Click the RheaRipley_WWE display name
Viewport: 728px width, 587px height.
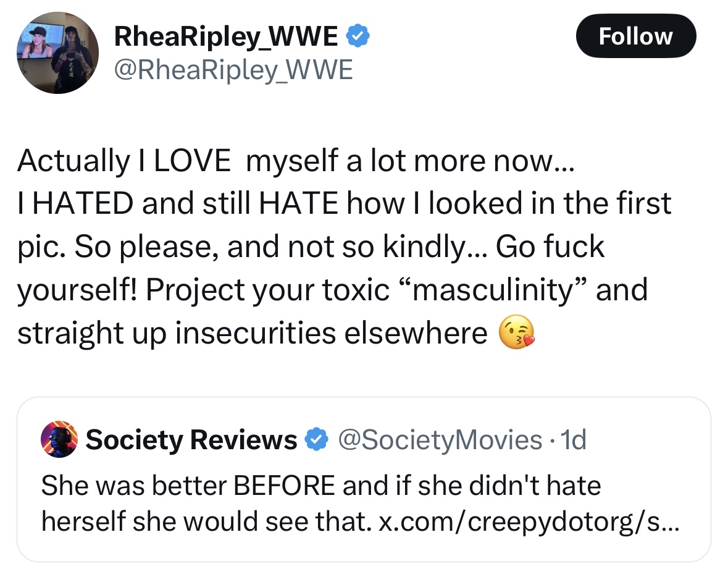tap(227, 38)
